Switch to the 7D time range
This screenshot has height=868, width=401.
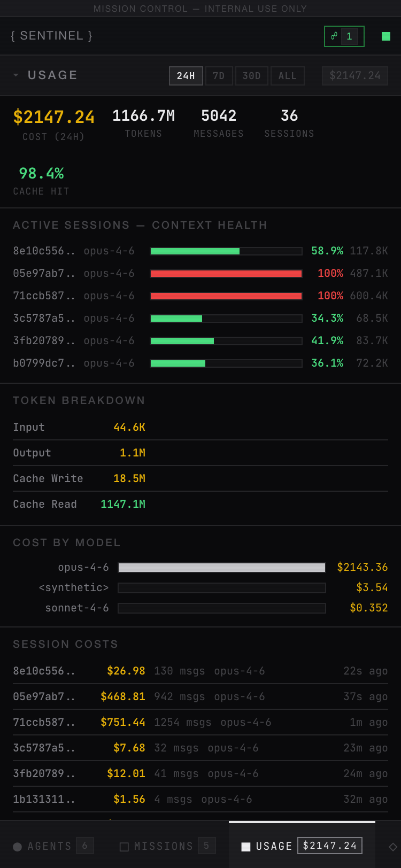pos(219,76)
